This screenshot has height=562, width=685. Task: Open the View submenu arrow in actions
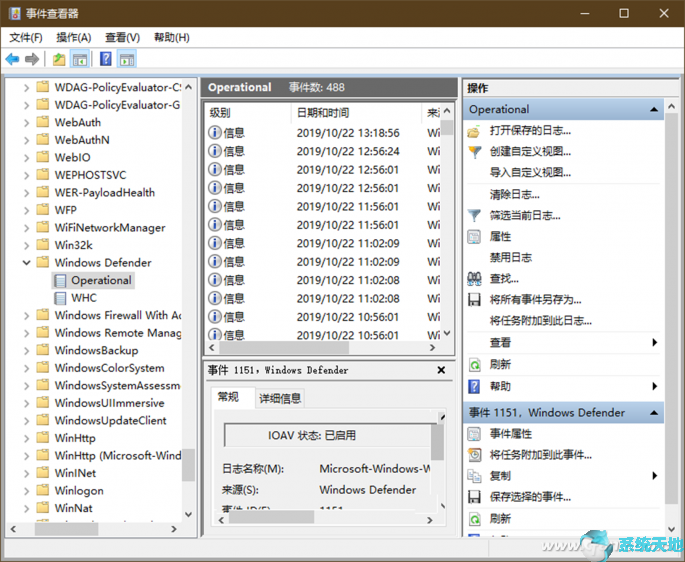pyautogui.click(x=654, y=342)
